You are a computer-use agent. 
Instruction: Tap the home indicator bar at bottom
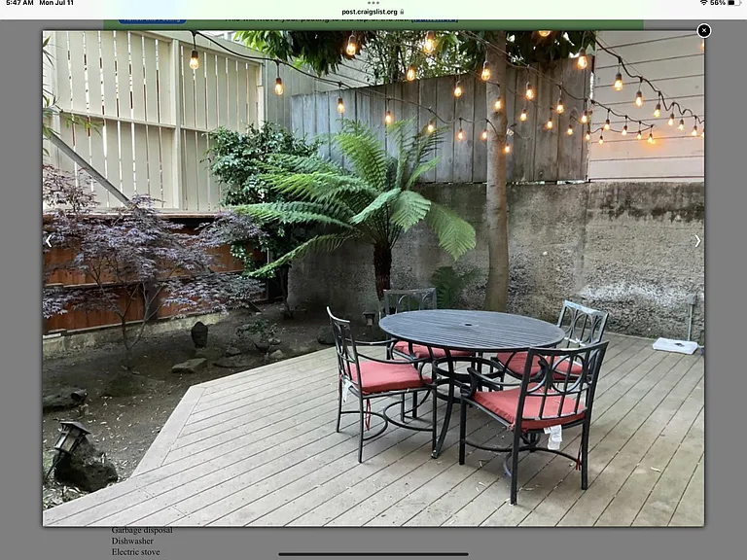[x=373, y=554]
